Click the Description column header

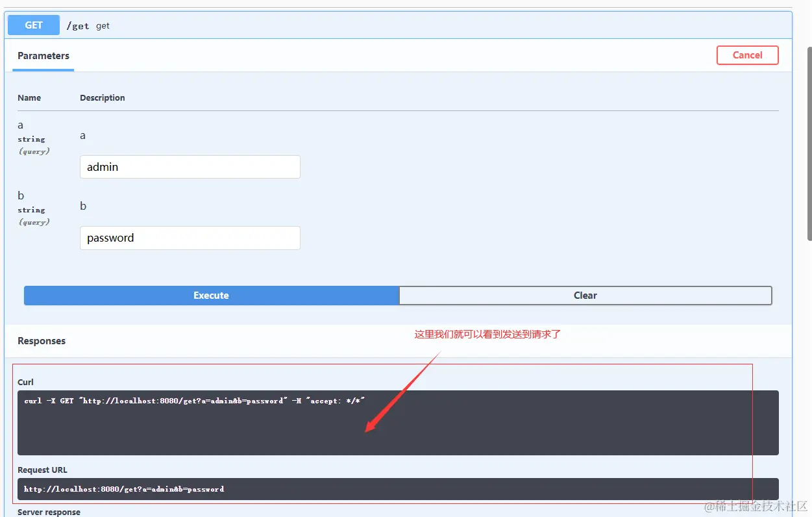(103, 97)
